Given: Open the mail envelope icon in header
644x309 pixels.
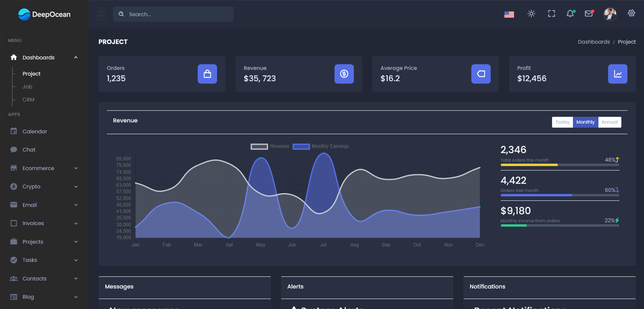Looking at the screenshot, I should [x=589, y=14].
